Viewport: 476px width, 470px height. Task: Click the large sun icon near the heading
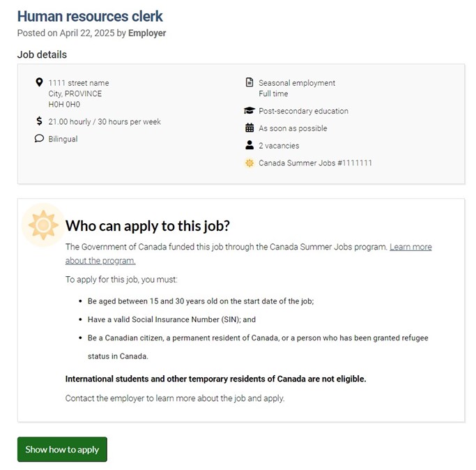click(x=43, y=225)
